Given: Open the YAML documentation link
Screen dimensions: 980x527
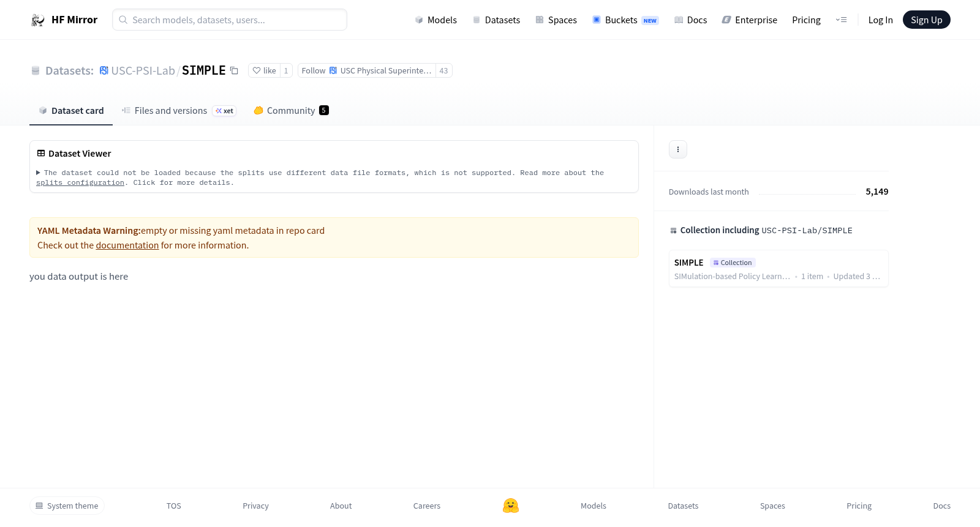Looking at the screenshot, I should tap(127, 245).
